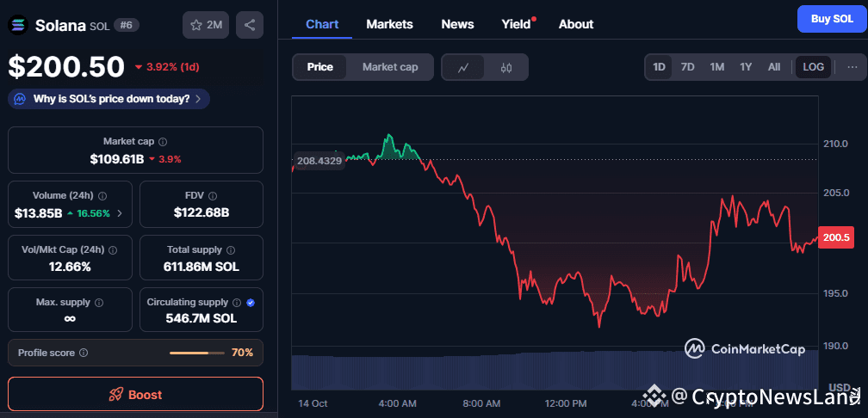
Task: Switch chart to Market cap view
Action: click(x=390, y=67)
